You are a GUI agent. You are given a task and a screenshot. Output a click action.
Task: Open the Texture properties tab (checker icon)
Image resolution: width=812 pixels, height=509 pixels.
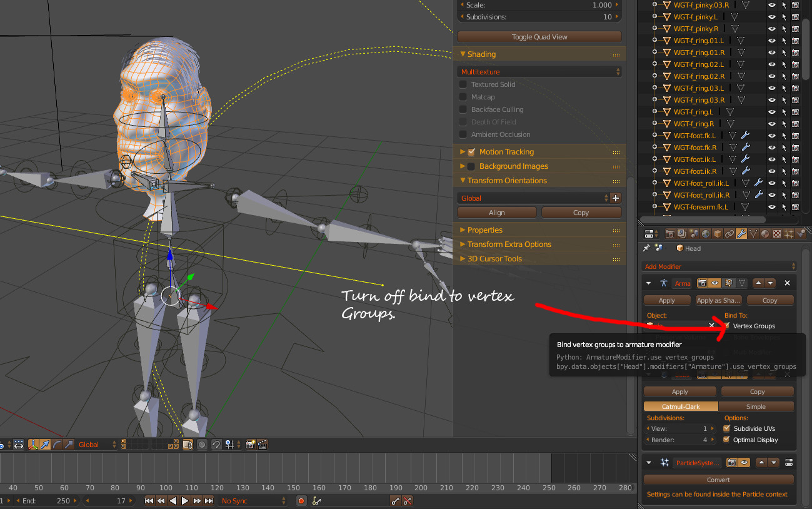click(x=776, y=233)
